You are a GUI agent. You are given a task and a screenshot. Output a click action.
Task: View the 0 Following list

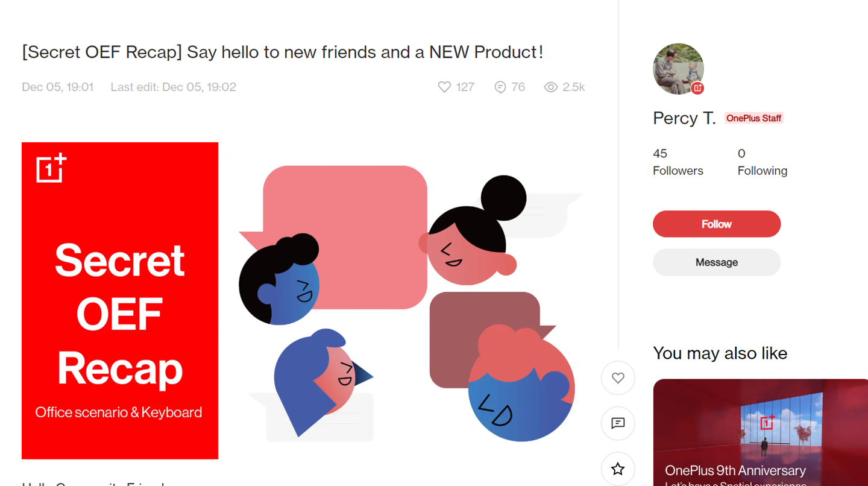pyautogui.click(x=762, y=162)
